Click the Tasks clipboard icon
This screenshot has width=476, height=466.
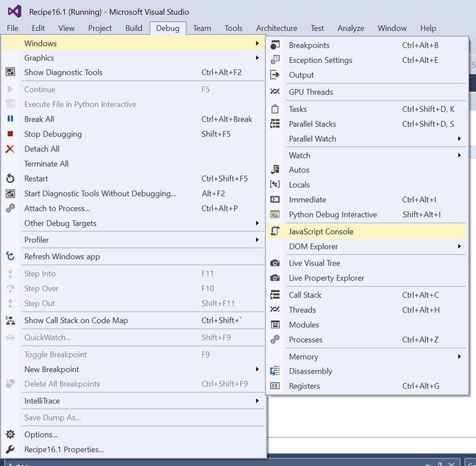click(x=275, y=109)
